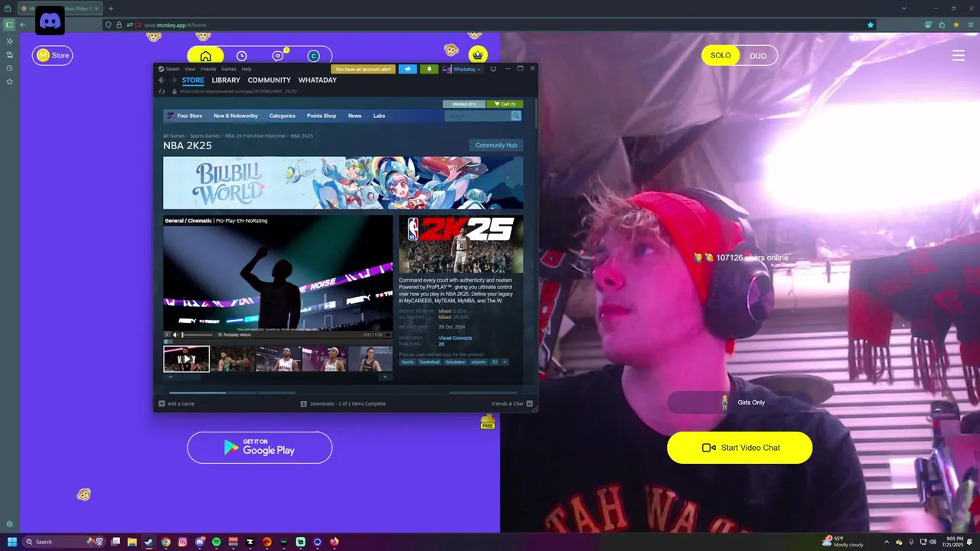Open the Monkey profile C icon

(313, 56)
